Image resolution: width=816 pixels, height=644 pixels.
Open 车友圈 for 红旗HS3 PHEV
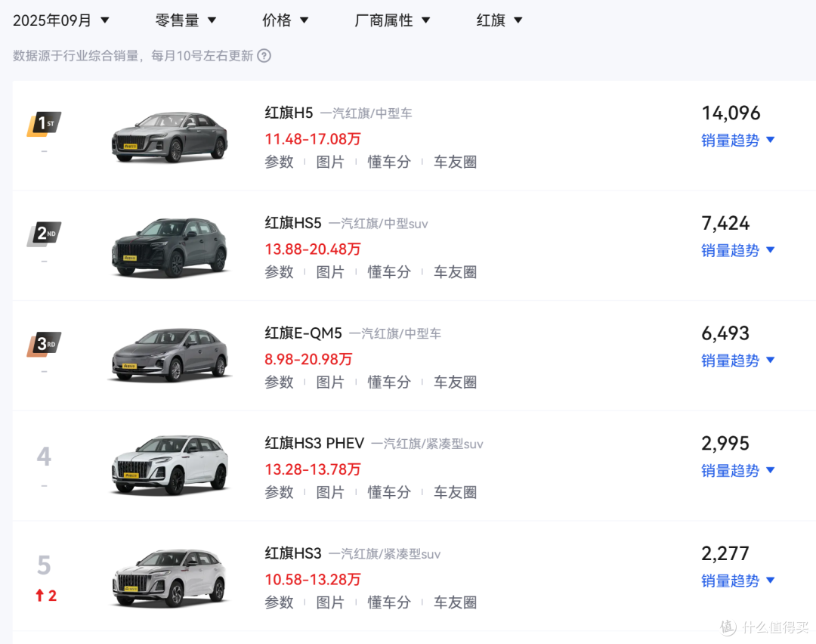coord(456,493)
